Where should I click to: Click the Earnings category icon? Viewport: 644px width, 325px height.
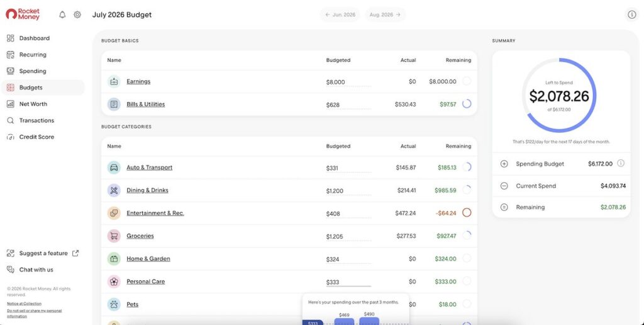114,81
